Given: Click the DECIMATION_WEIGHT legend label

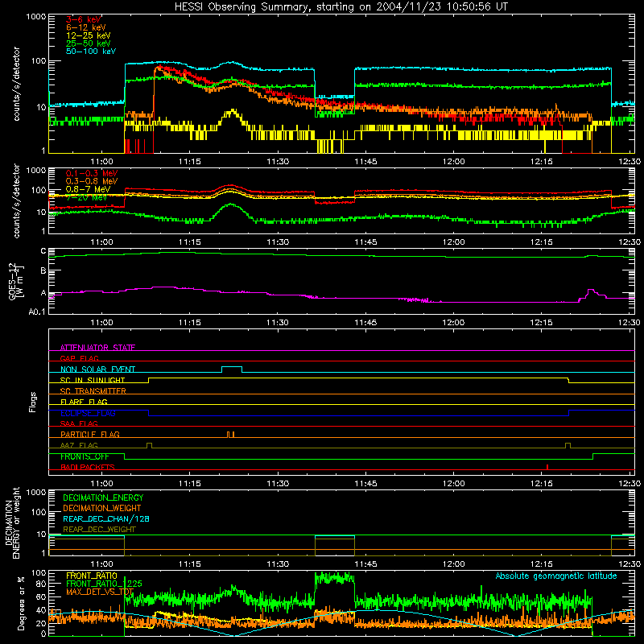Looking at the screenshot, I should [x=102, y=508].
